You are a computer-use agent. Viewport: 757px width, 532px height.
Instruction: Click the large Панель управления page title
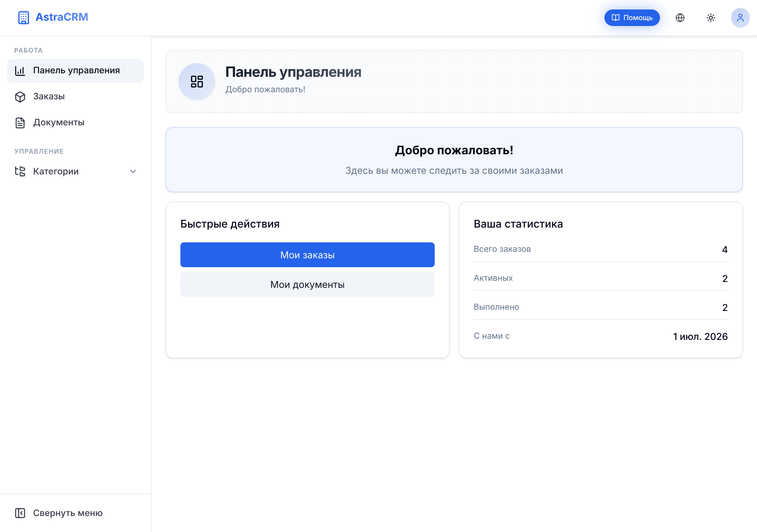(293, 72)
